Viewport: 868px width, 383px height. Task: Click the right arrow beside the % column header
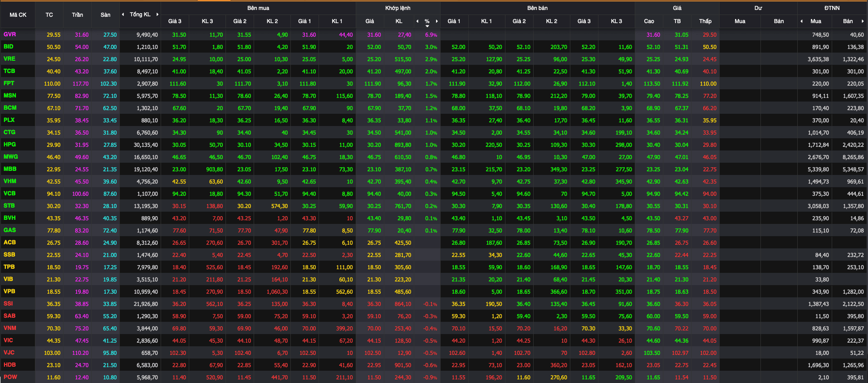[437, 21]
